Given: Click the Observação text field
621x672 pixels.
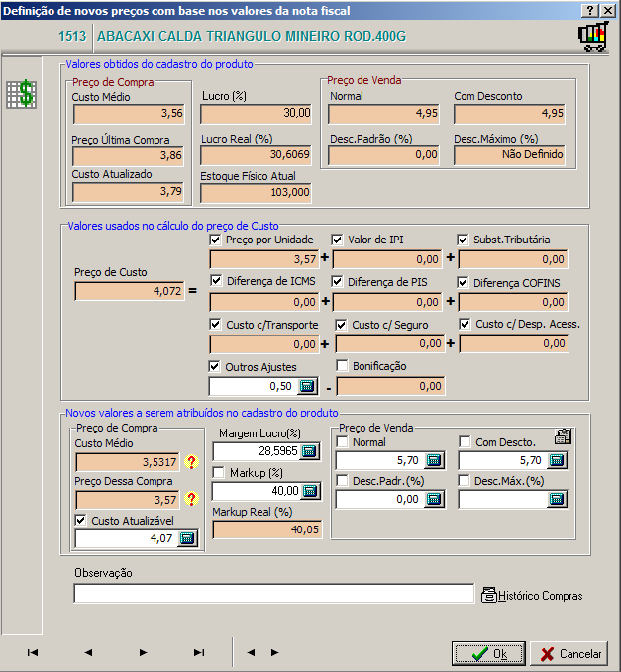Looking at the screenshot, I should (x=274, y=594).
